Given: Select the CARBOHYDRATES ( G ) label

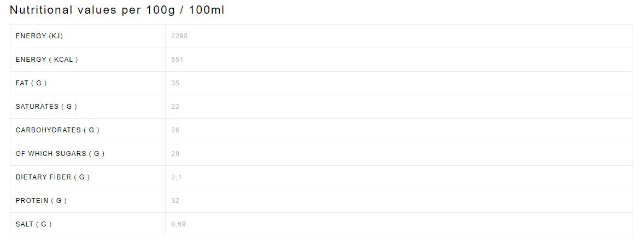Looking at the screenshot, I should (x=57, y=130).
